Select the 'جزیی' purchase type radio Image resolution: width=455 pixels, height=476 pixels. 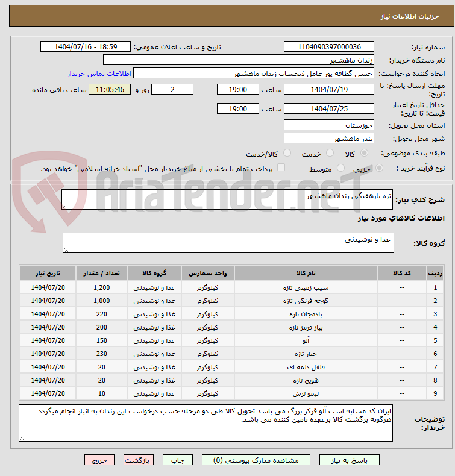point(379,168)
